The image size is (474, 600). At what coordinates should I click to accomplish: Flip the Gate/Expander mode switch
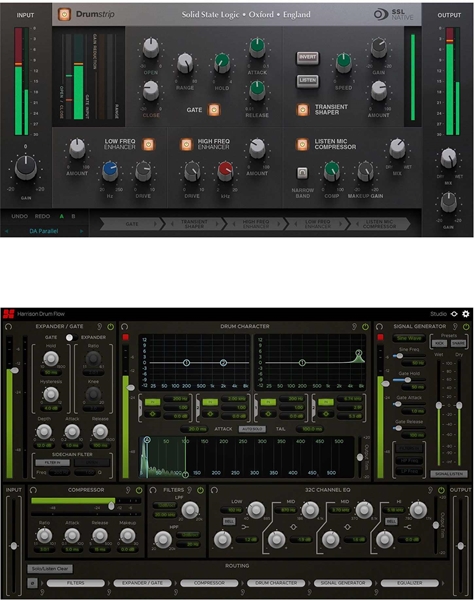pos(71,338)
